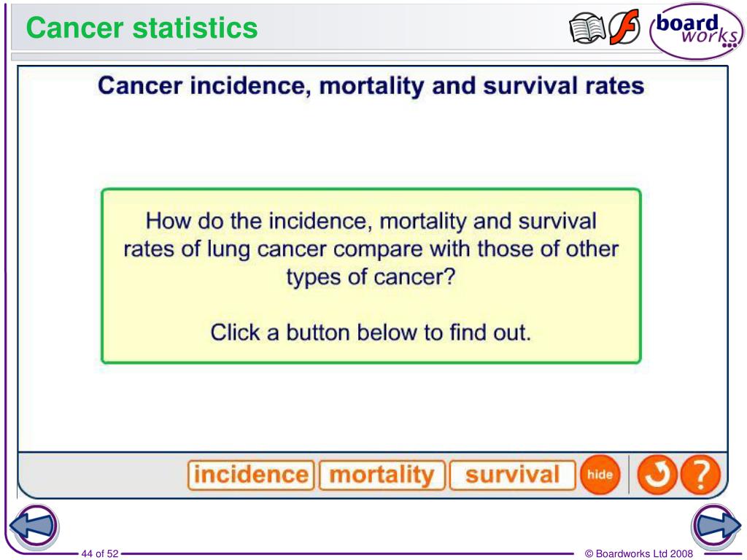This screenshot has height=560, width=747.
Task: Click the red Flash activity icon
Action: (624, 27)
